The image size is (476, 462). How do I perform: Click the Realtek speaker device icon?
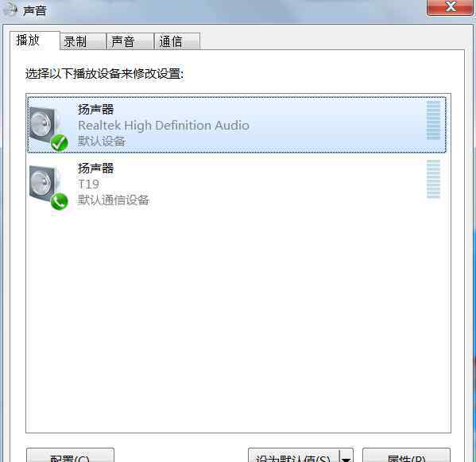click(x=45, y=126)
